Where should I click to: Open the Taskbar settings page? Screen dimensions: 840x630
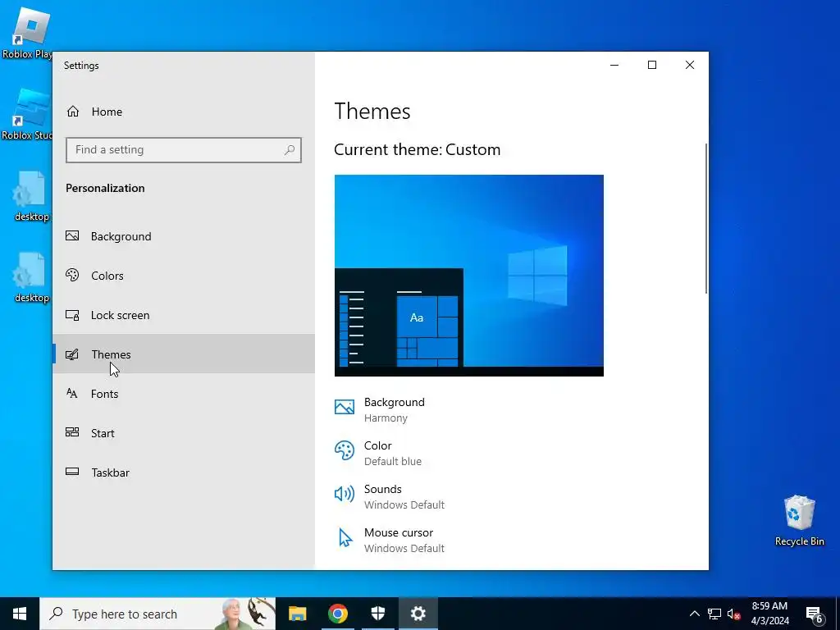[x=183, y=472]
